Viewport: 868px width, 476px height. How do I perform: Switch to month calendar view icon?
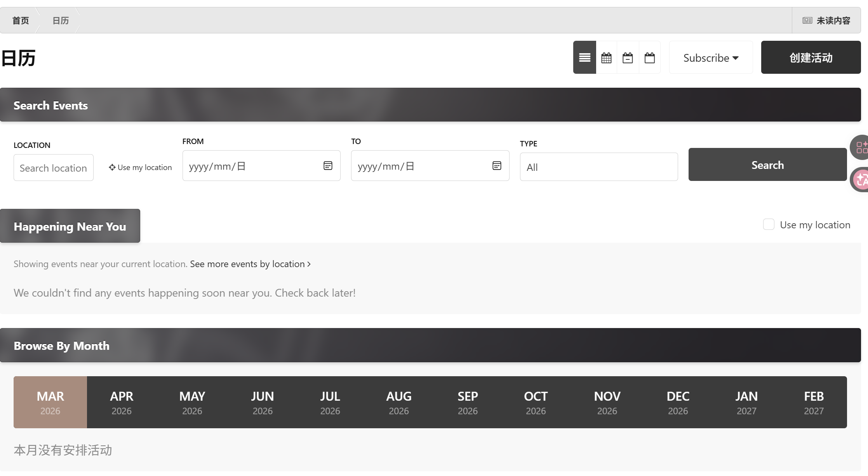[606, 57]
